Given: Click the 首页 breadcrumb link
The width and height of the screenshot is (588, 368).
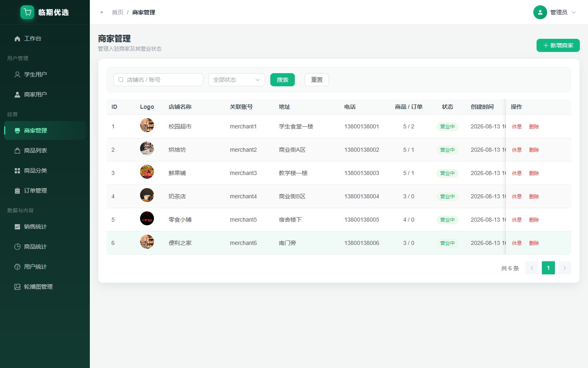Looking at the screenshot, I should (118, 12).
